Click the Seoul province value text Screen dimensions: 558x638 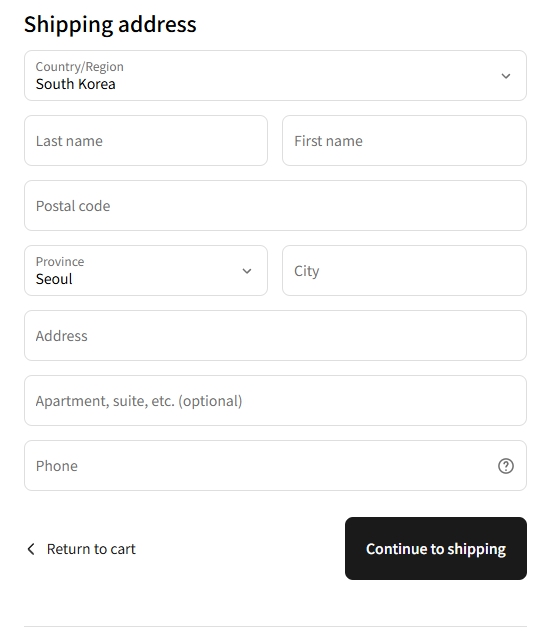tap(54, 279)
